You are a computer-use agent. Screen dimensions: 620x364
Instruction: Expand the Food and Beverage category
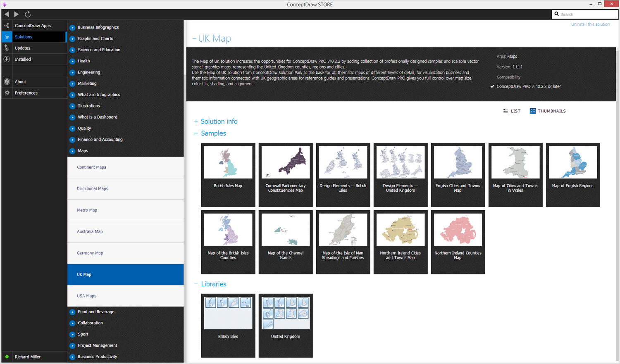72,312
